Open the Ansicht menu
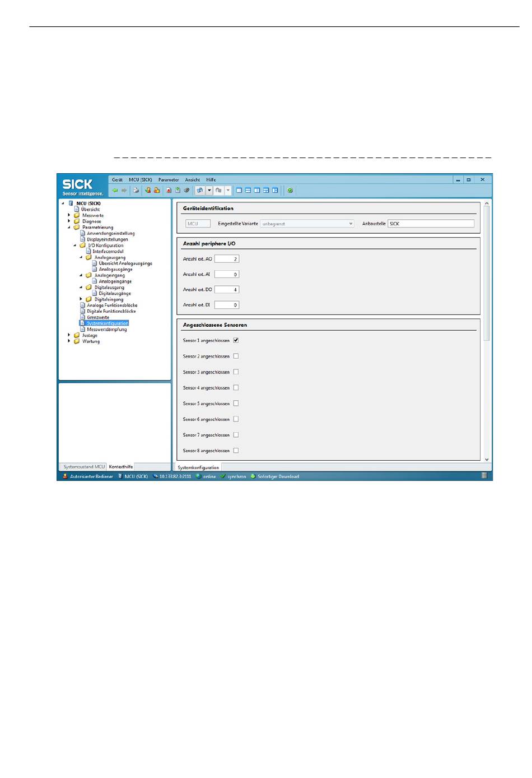The height and width of the screenshot is (778, 532). tap(193, 180)
